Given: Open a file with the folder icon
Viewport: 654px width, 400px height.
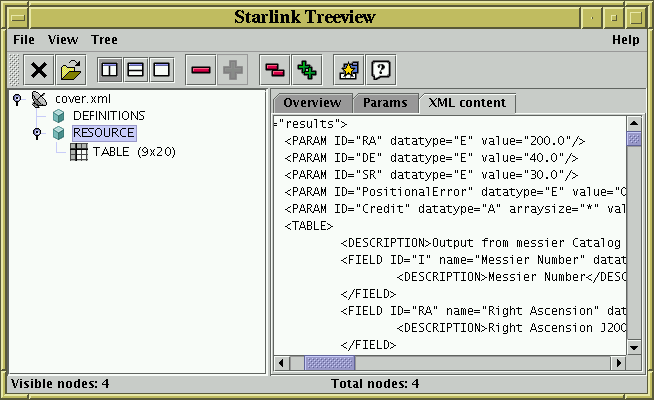Looking at the screenshot, I should point(71,70).
